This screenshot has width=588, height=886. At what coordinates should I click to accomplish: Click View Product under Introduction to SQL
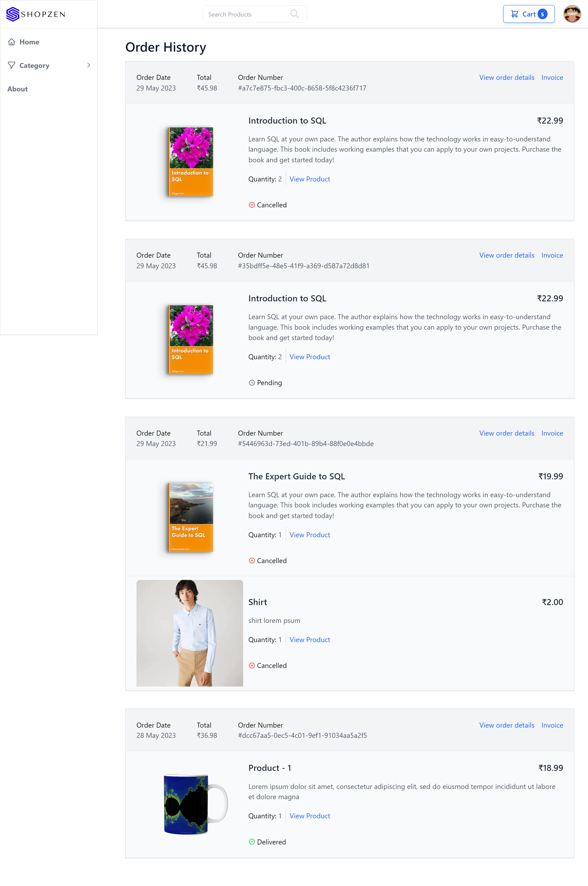click(x=309, y=179)
